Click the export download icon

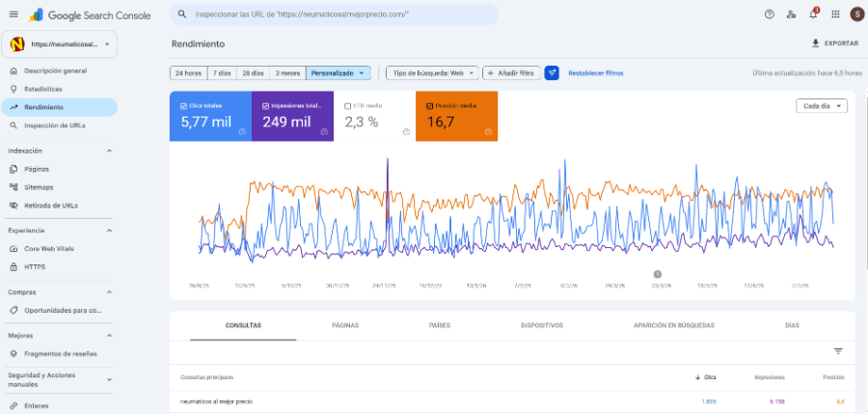815,43
